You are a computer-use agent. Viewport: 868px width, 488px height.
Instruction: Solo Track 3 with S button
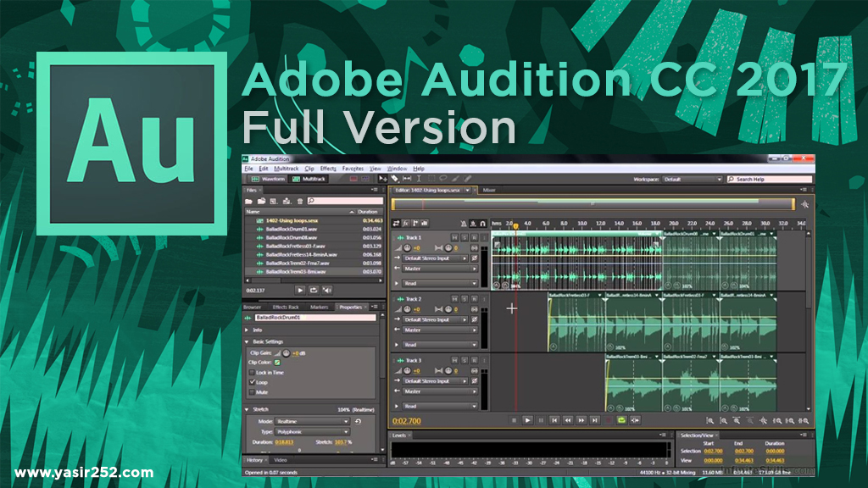[x=465, y=360]
